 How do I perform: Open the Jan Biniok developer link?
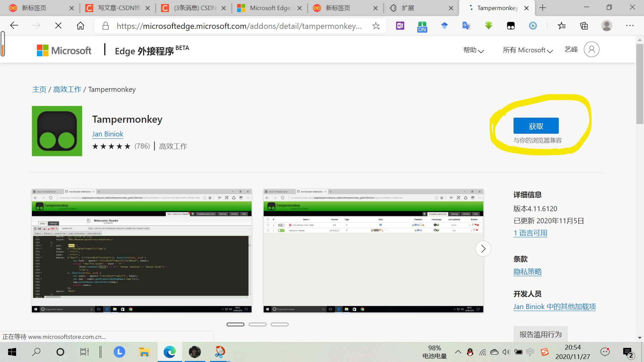(x=108, y=134)
